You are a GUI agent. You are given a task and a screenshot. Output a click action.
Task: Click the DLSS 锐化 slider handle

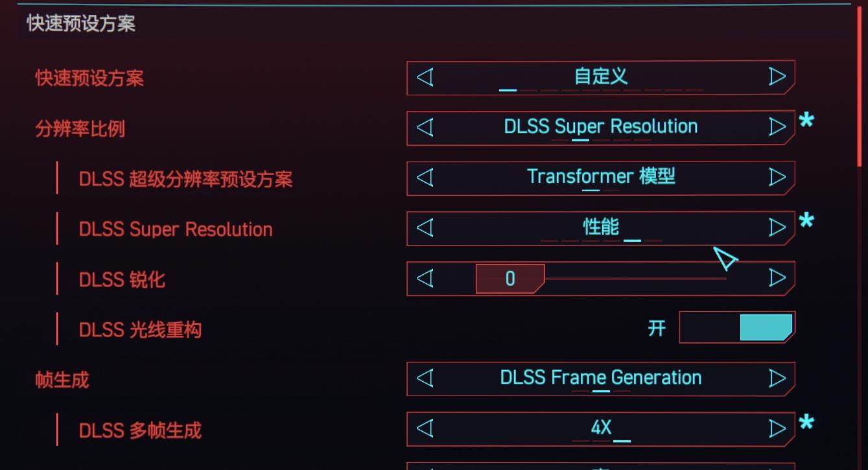510,279
